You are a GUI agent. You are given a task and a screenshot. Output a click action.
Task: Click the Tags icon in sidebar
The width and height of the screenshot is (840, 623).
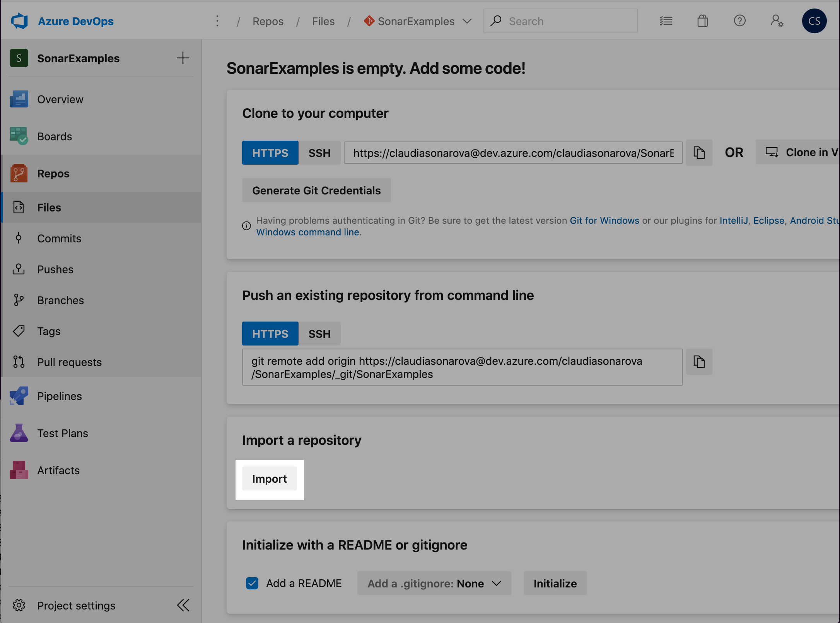click(x=19, y=331)
